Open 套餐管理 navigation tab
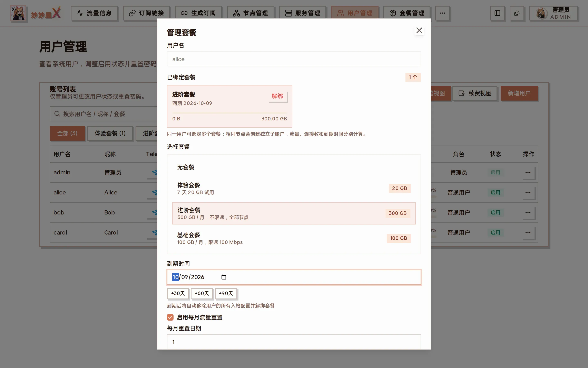Image resolution: width=588 pixels, height=368 pixels. click(x=407, y=13)
